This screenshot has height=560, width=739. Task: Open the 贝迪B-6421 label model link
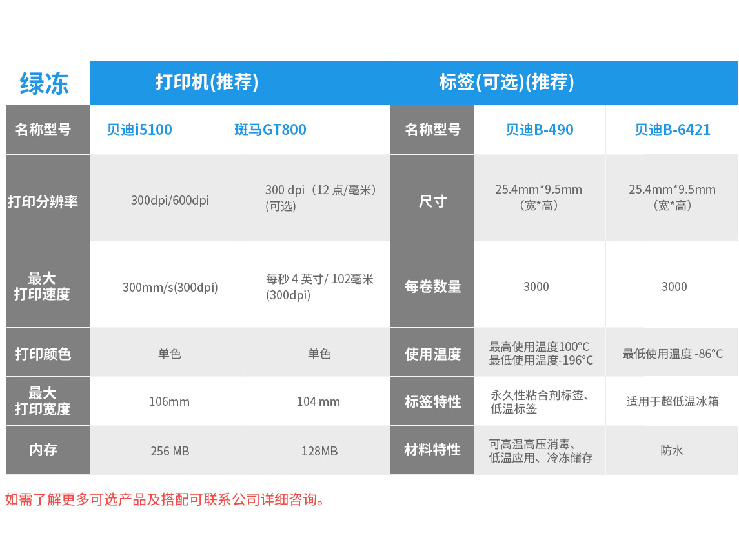click(673, 130)
